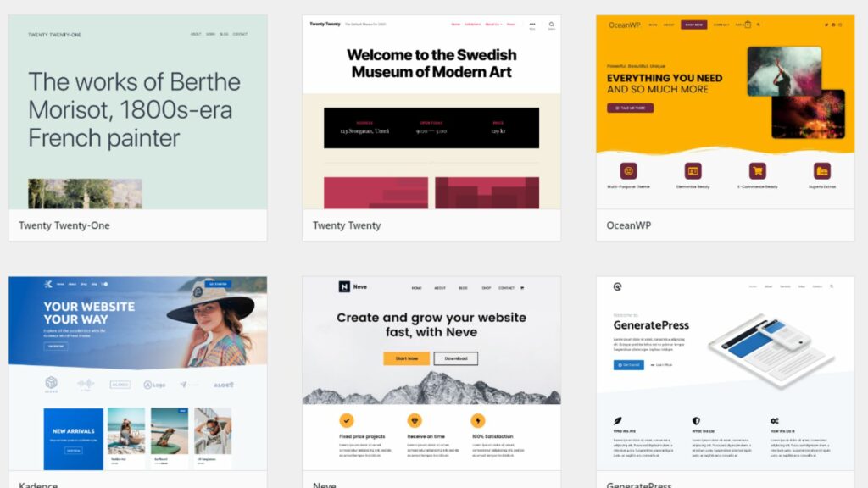Select the Neve theme name label

click(x=325, y=485)
